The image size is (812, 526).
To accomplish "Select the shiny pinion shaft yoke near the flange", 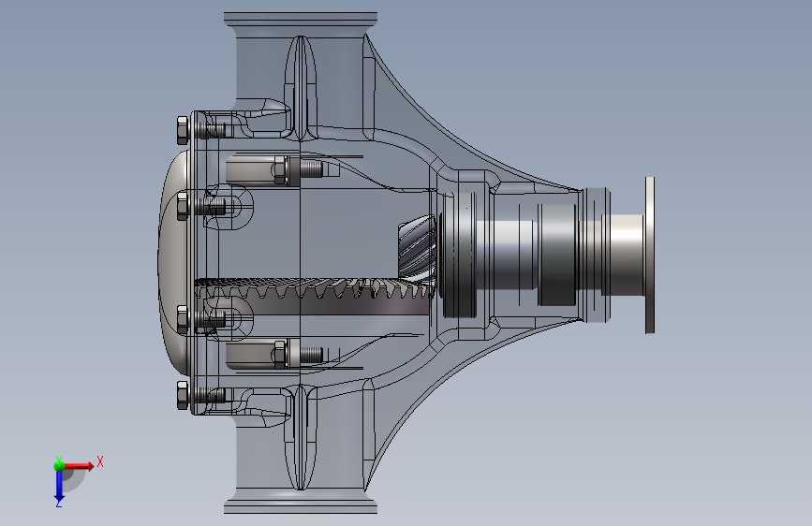I will (x=625, y=255).
